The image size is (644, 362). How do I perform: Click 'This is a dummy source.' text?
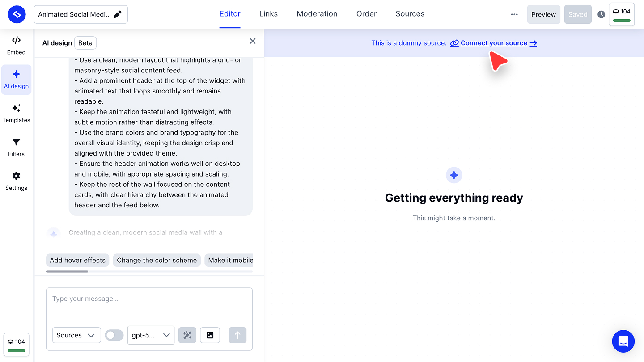[x=409, y=43]
